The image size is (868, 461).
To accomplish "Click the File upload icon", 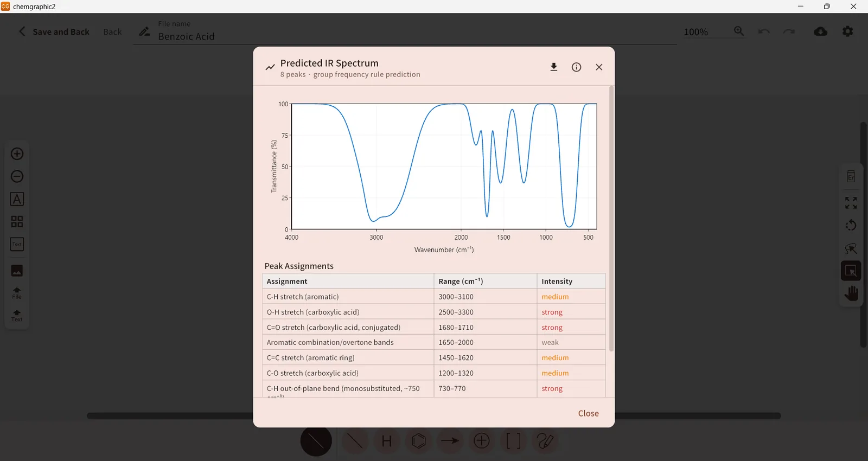I will point(17,293).
